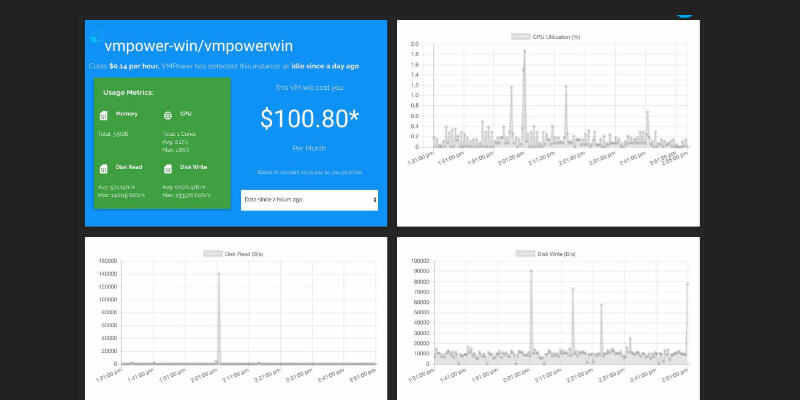Screen dimensions: 800x400
Task: Click the Disk Read storage icon
Action: [104, 169]
